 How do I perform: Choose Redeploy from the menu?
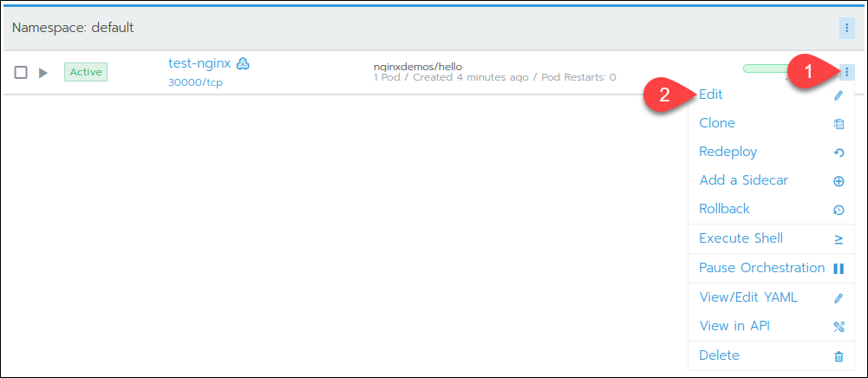[728, 152]
